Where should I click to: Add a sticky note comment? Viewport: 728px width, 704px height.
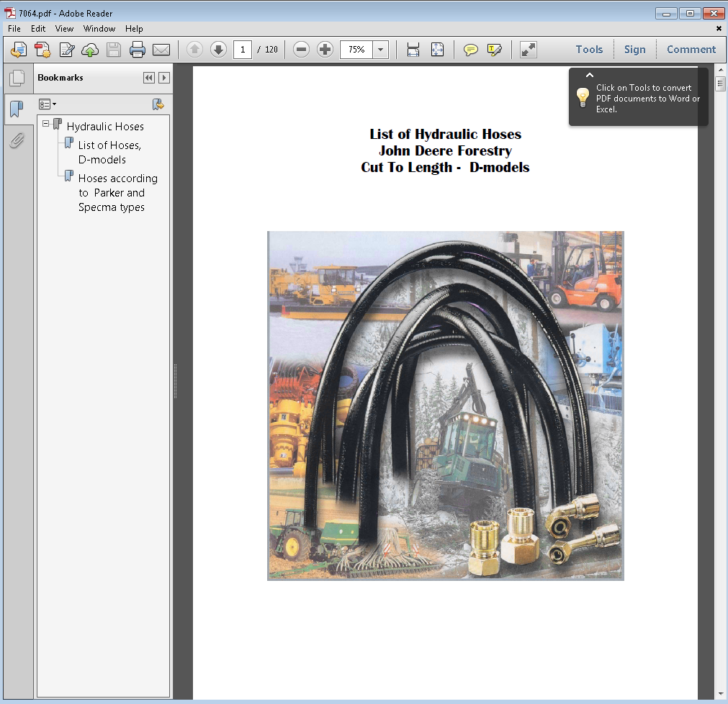471,50
